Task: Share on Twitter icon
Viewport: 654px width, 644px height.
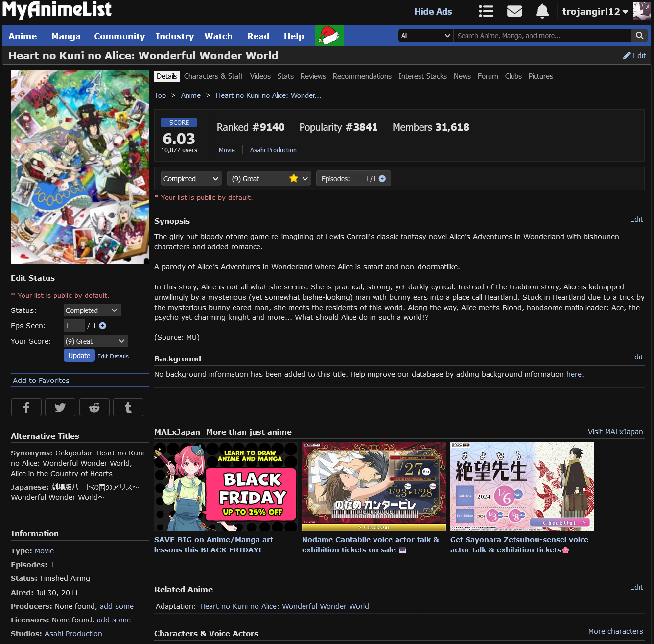Action: (x=60, y=407)
